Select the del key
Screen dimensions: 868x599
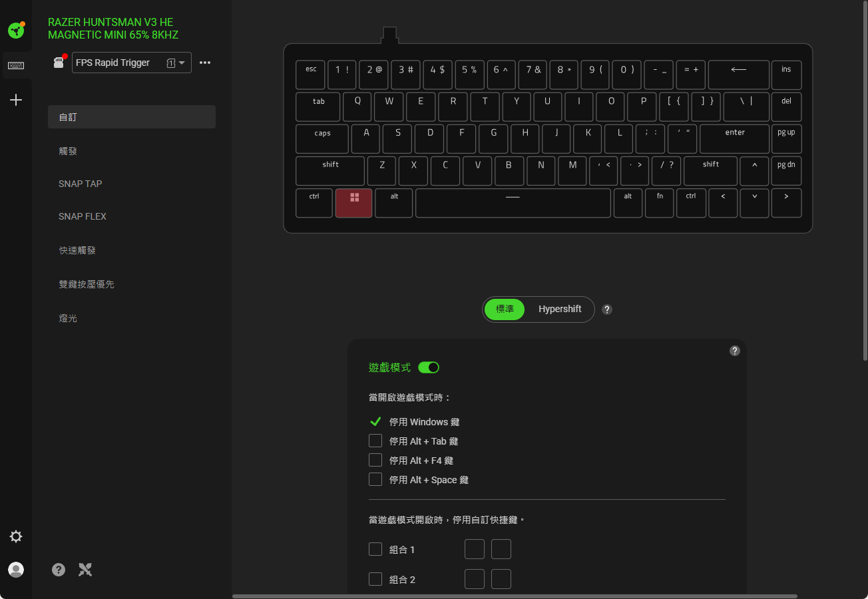coord(786,107)
